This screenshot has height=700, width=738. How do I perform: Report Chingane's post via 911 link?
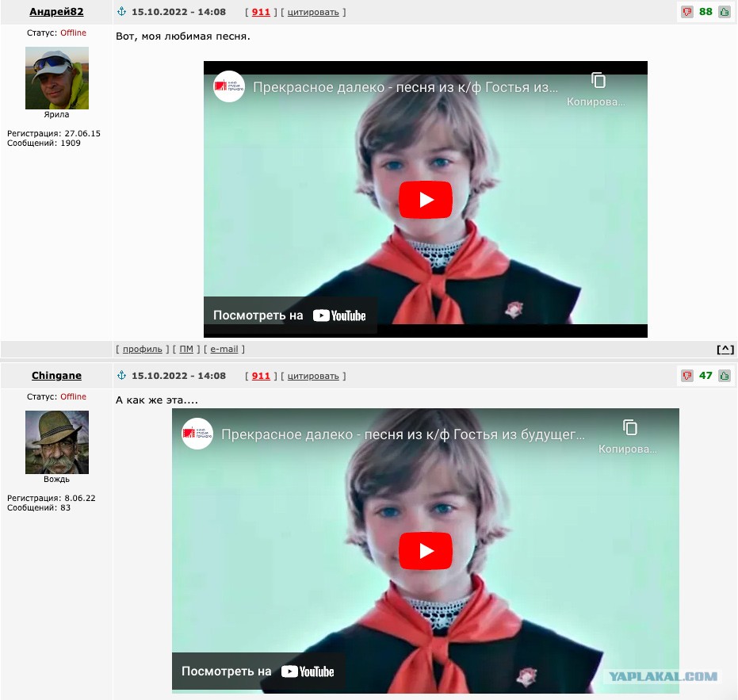click(x=261, y=376)
